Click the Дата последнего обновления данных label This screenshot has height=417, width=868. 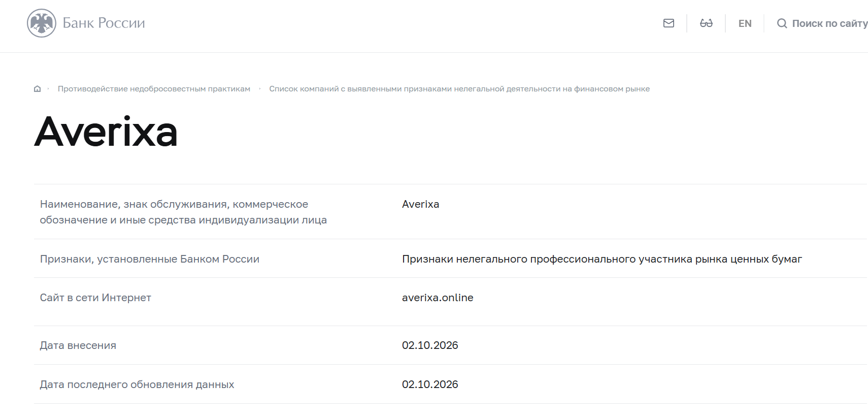coord(137,384)
